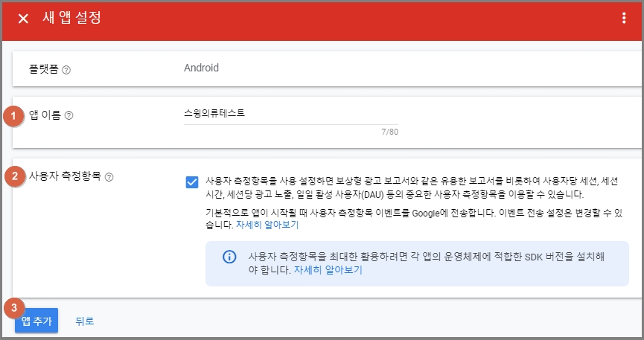Click the 7/80 character counter
The width and height of the screenshot is (644, 340).
390,132
